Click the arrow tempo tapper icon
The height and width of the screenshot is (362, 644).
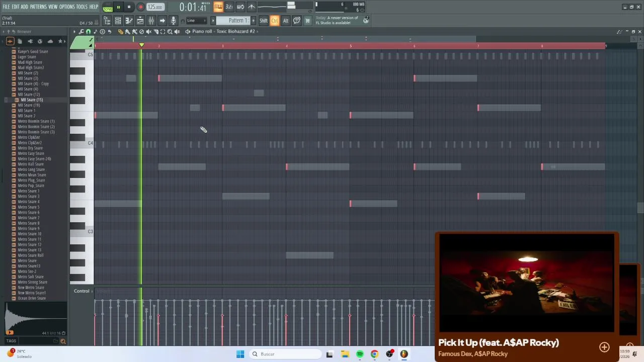click(x=162, y=21)
